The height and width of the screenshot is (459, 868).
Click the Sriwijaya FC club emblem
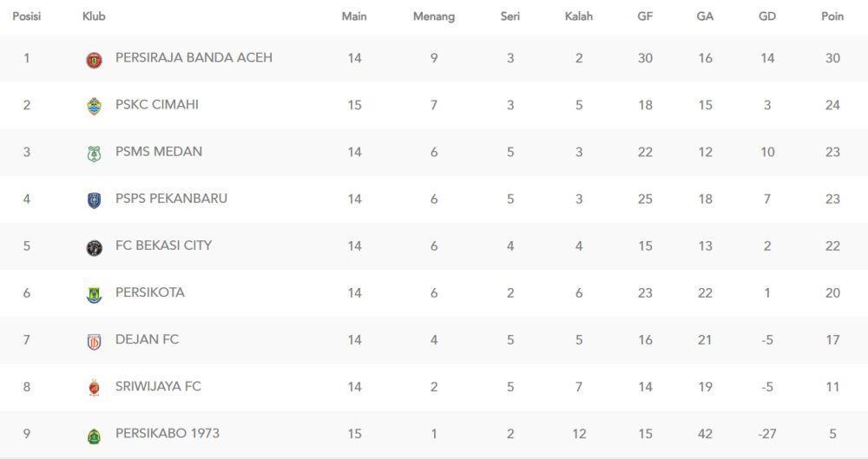click(x=94, y=388)
